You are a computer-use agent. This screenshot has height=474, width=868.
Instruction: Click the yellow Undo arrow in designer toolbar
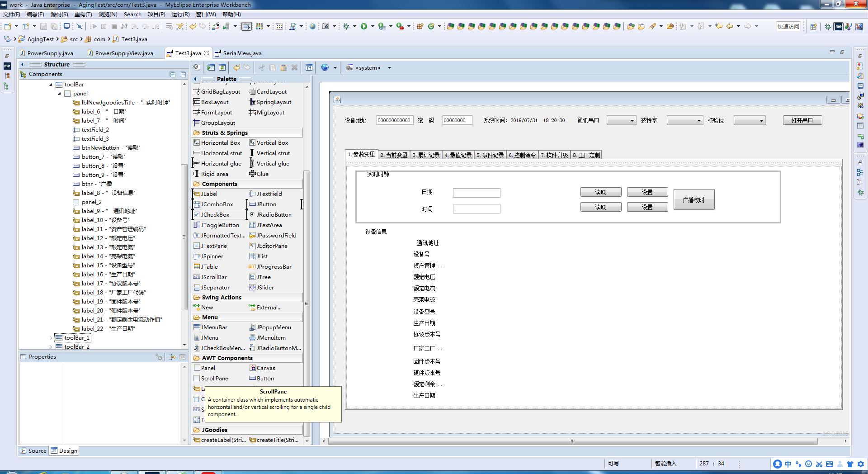coord(237,67)
